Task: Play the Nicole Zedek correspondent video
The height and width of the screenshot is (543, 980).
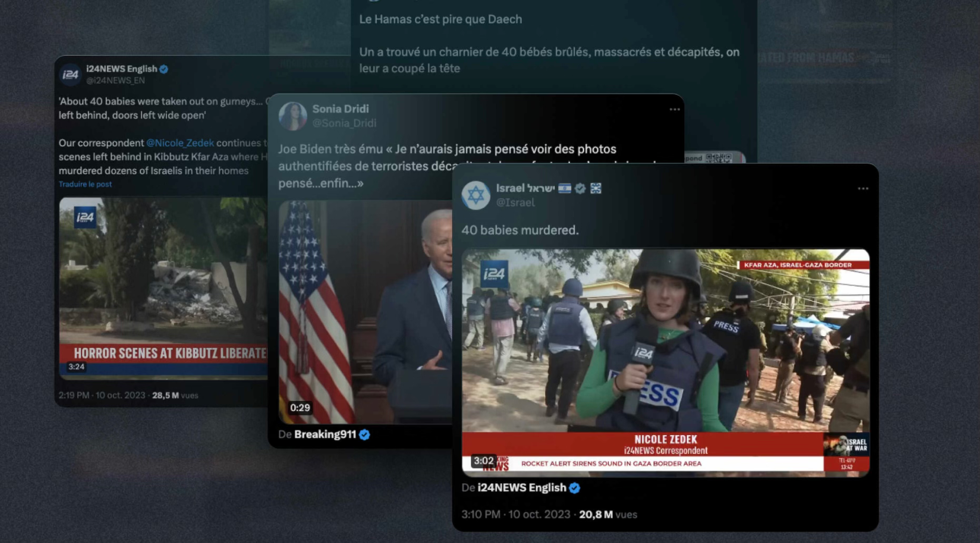Action: pyautogui.click(x=665, y=363)
